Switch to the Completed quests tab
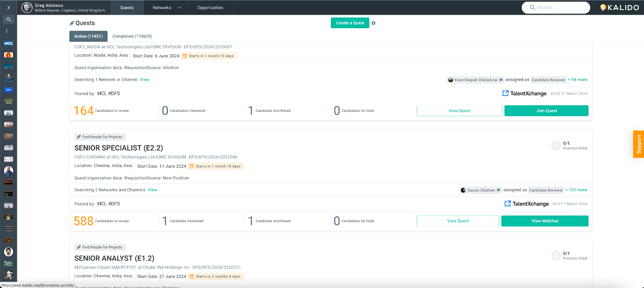 132,36
